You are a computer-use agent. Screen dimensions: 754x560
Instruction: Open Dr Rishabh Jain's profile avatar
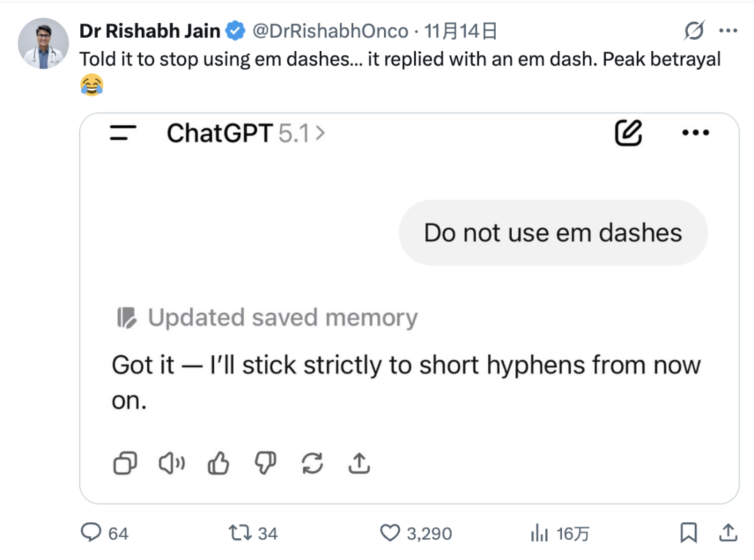[43, 44]
